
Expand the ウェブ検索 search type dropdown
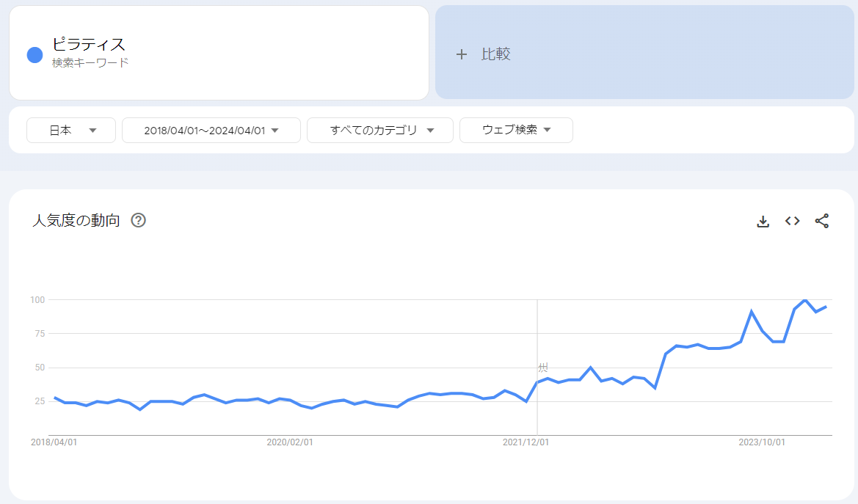[x=516, y=130]
